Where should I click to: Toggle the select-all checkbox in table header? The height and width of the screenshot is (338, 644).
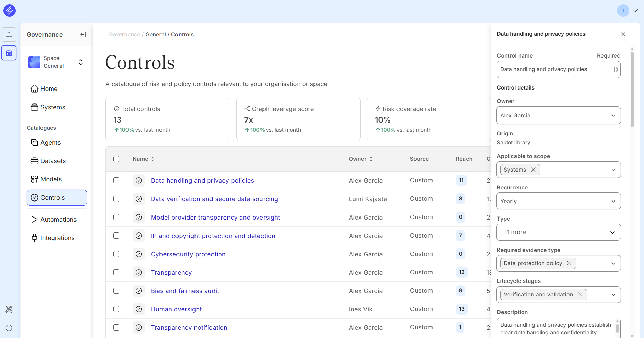(x=116, y=159)
